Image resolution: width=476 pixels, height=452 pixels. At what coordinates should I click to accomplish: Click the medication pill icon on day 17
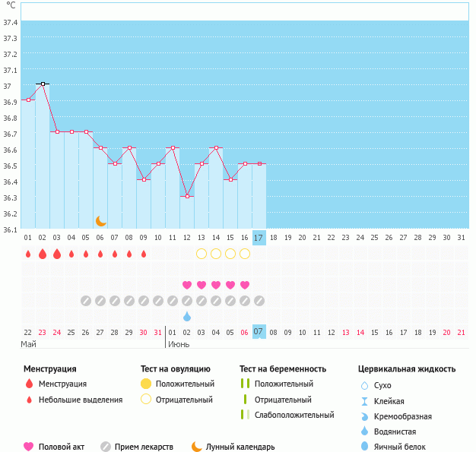point(259,300)
